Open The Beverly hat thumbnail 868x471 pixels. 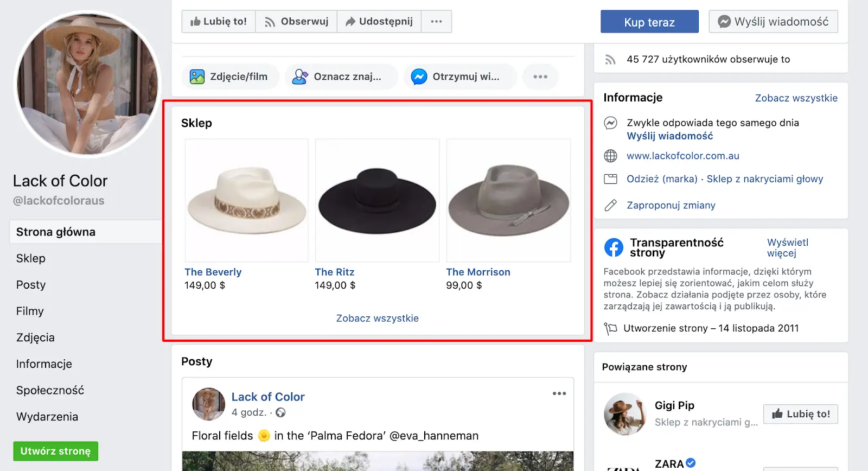(246, 200)
